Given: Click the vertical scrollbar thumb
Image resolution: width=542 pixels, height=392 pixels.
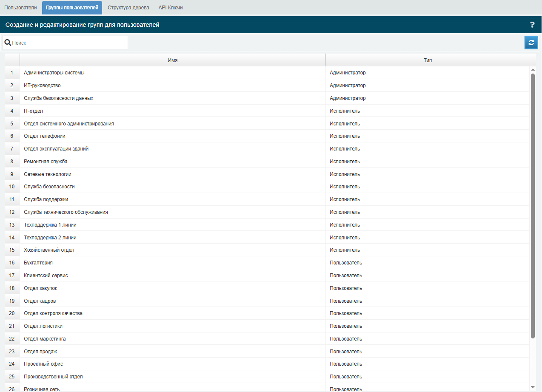Looking at the screenshot, I should coord(533,206).
